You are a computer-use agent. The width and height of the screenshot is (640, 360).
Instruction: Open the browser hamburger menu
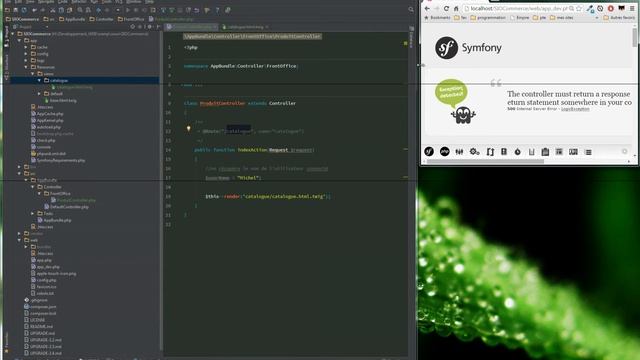tap(632, 9)
